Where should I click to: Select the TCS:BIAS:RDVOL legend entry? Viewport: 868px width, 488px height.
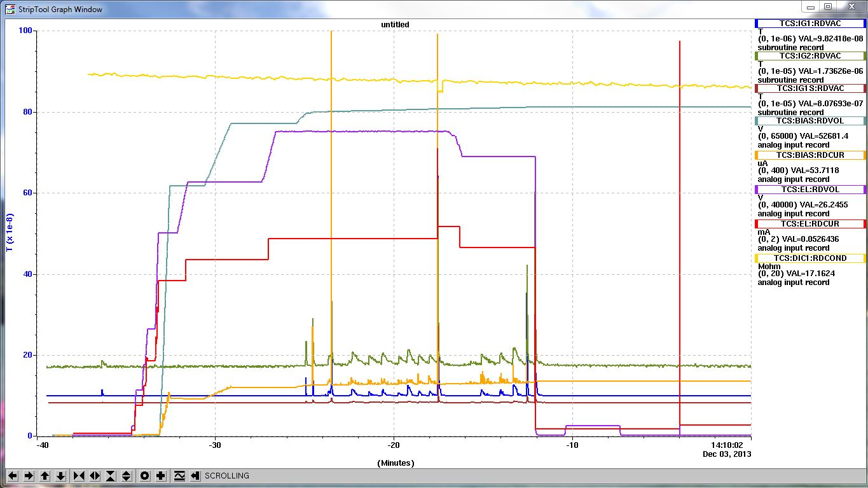tap(810, 121)
